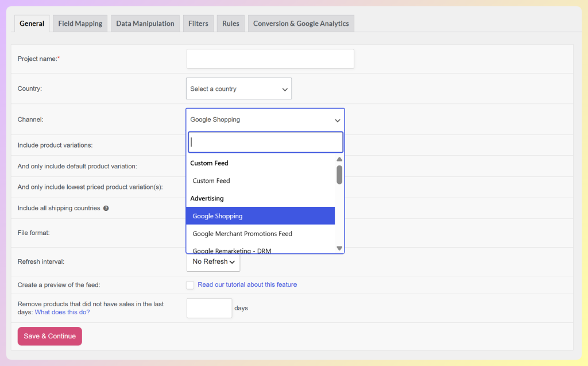The height and width of the screenshot is (366, 588).
Task: Go to the Filters tab
Action: pos(198,24)
